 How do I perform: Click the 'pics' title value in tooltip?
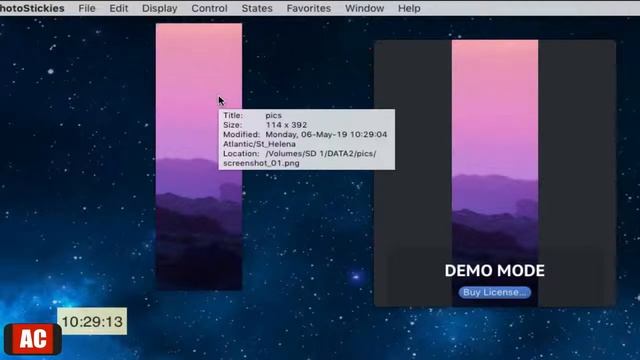pyautogui.click(x=273, y=116)
